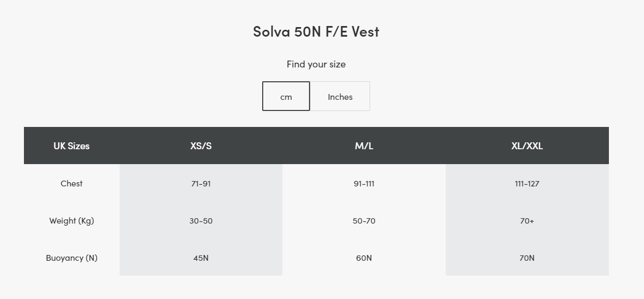
Task: Switch size units to Inches
Action: (340, 97)
